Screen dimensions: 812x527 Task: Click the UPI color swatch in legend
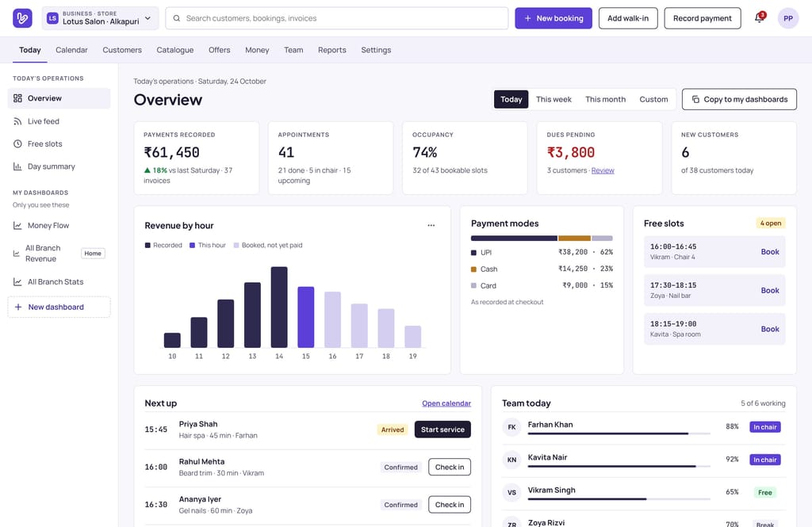pyautogui.click(x=473, y=253)
